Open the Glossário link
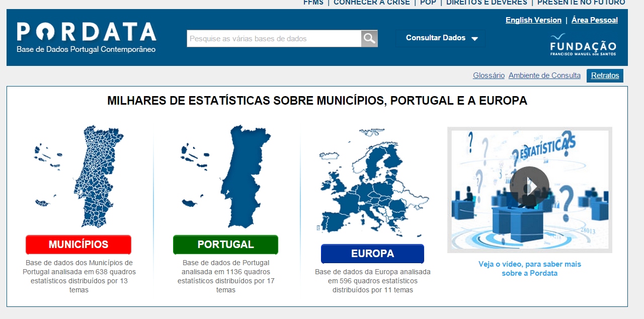 point(489,75)
